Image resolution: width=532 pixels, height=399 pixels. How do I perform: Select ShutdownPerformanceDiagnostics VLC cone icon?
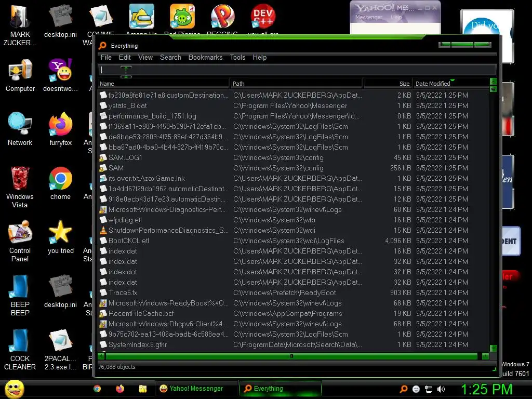click(x=103, y=230)
